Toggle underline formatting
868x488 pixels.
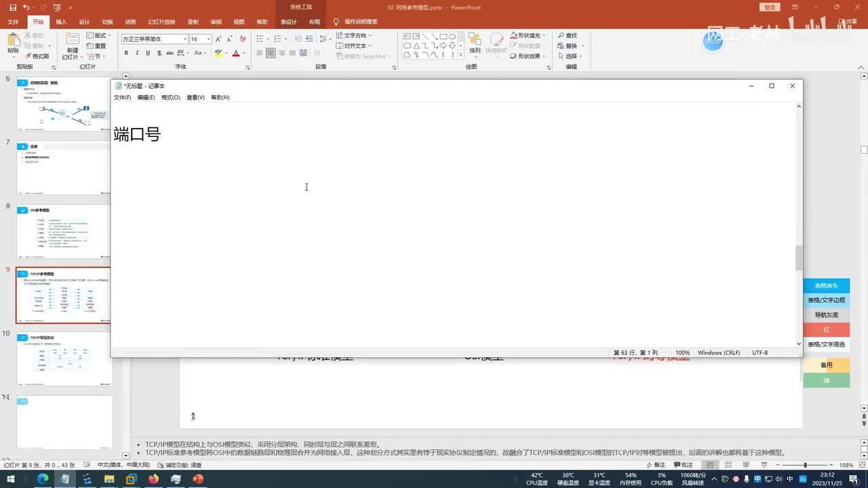148,53
